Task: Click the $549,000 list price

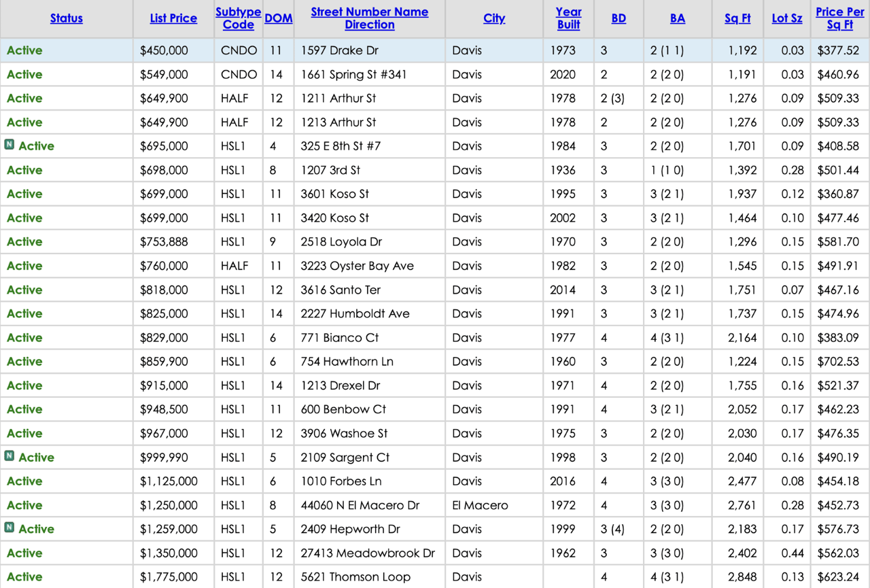Action: pyautogui.click(x=164, y=75)
